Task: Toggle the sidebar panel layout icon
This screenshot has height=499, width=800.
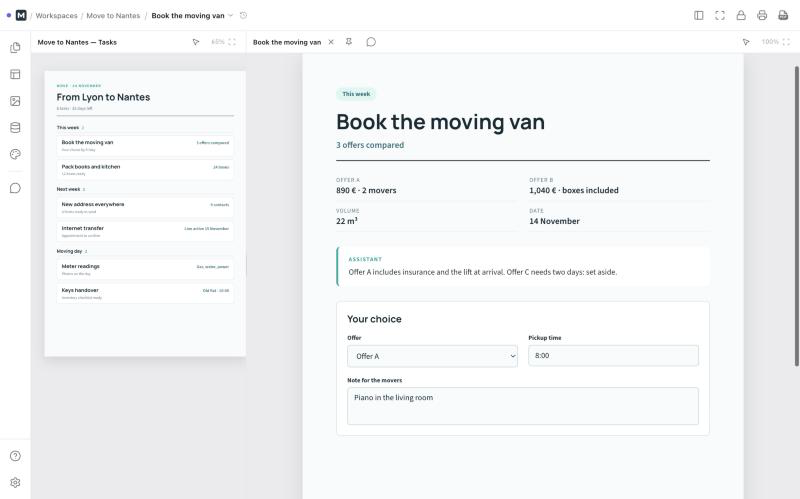Action: pyautogui.click(x=699, y=15)
